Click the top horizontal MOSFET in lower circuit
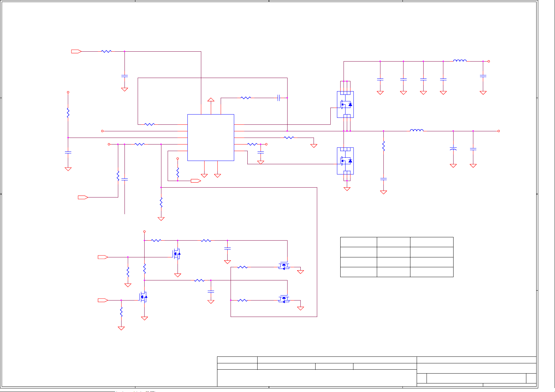 coord(284,266)
